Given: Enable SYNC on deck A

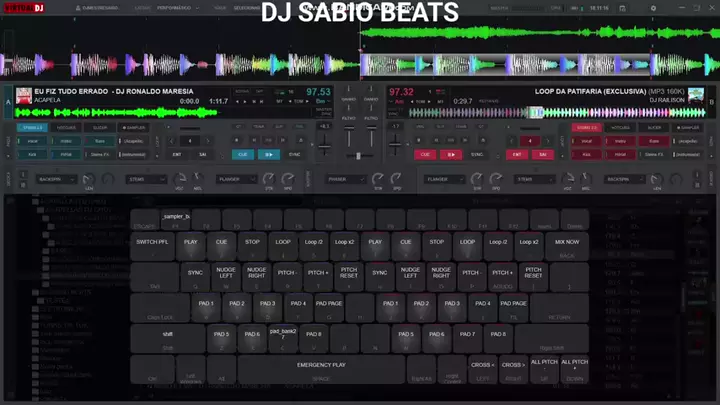Looking at the screenshot, I should point(295,155).
